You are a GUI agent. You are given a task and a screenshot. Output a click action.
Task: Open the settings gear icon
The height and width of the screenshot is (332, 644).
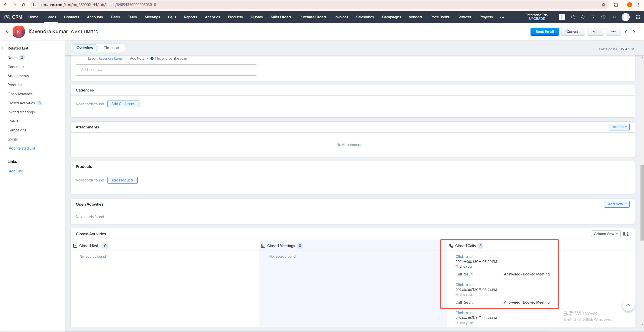pos(614,17)
